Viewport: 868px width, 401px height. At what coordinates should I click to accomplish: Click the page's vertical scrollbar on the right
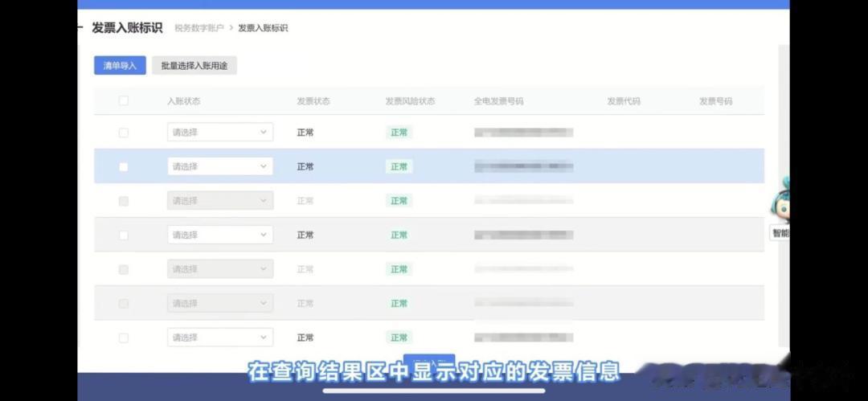click(784, 195)
